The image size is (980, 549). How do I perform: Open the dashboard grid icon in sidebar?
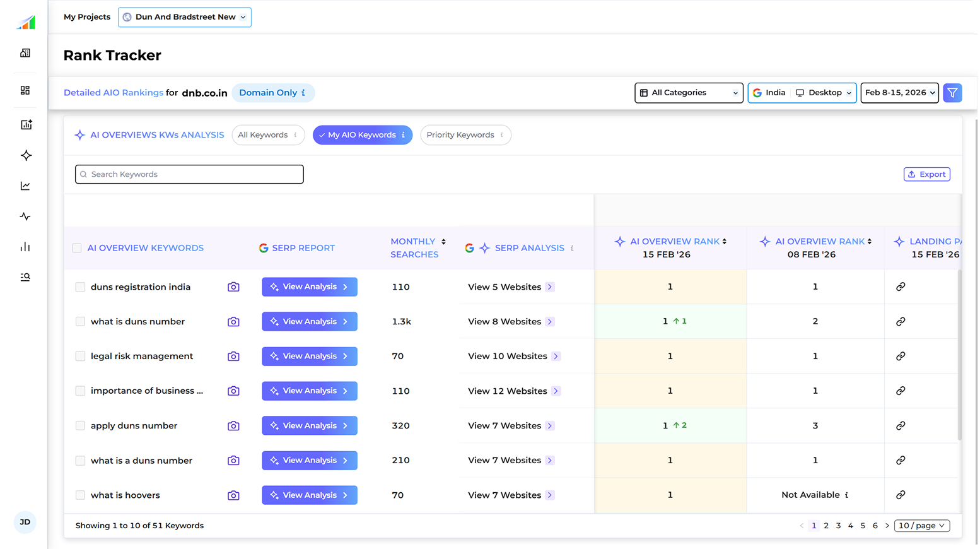pyautogui.click(x=25, y=90)
